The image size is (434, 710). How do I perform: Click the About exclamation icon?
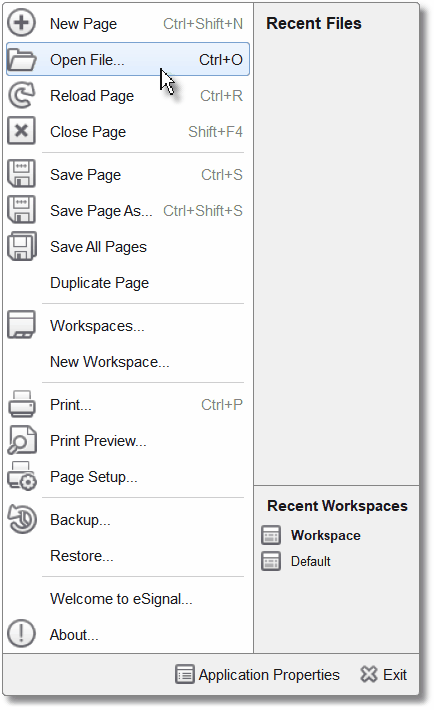(x=21, y=633)
